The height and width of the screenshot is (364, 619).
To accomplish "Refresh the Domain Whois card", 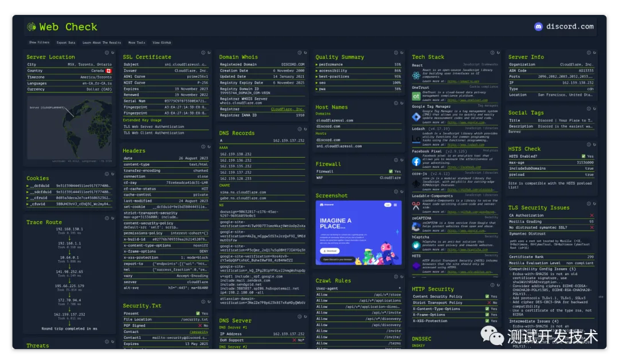I will [x=305, y=53].
